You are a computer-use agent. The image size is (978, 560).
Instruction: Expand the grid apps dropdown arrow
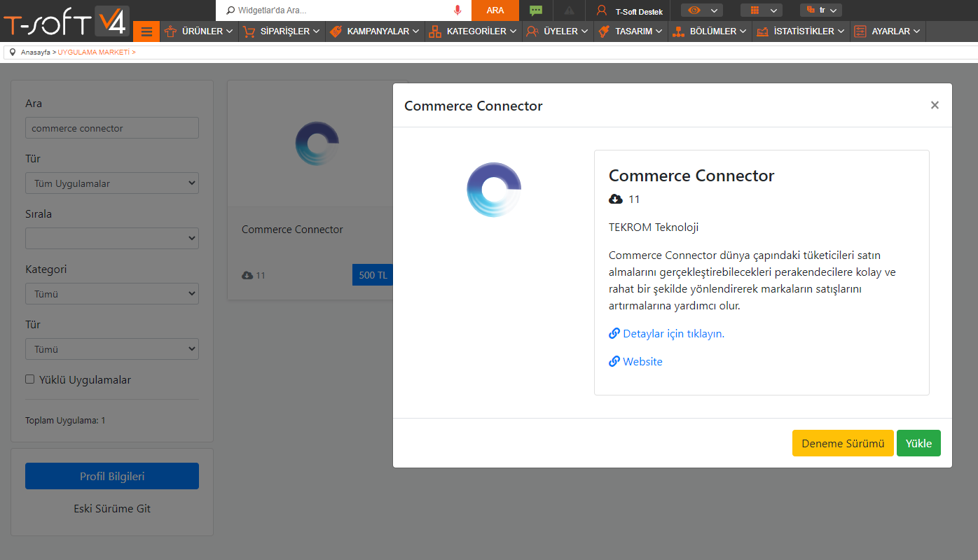(773, 10)
